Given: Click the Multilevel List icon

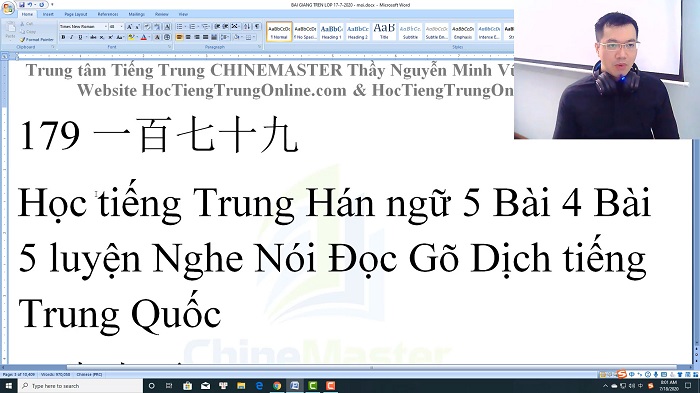Looking at the screenshot, I should point(205,27).
